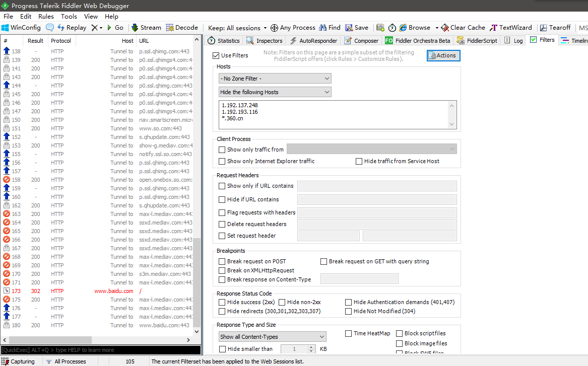588x366 pixels.
Task: Toggle Decode option in toolbar
Action: (x=182, y=27)
